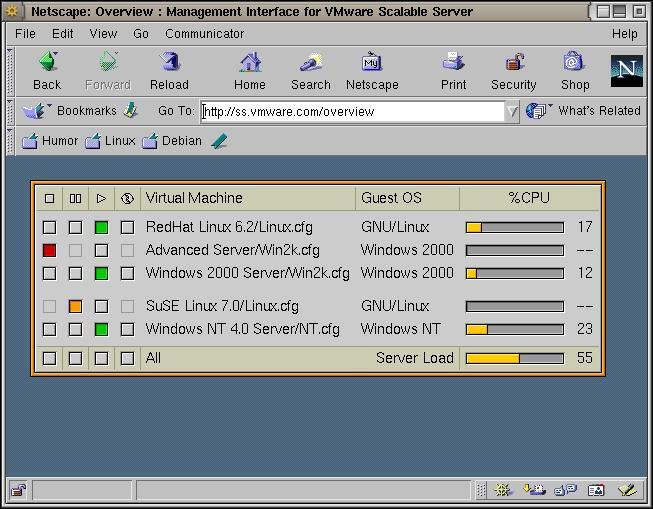Open Navigator from component bar
The width and height of the screenshot is (653, 509).
click(503, 490)
